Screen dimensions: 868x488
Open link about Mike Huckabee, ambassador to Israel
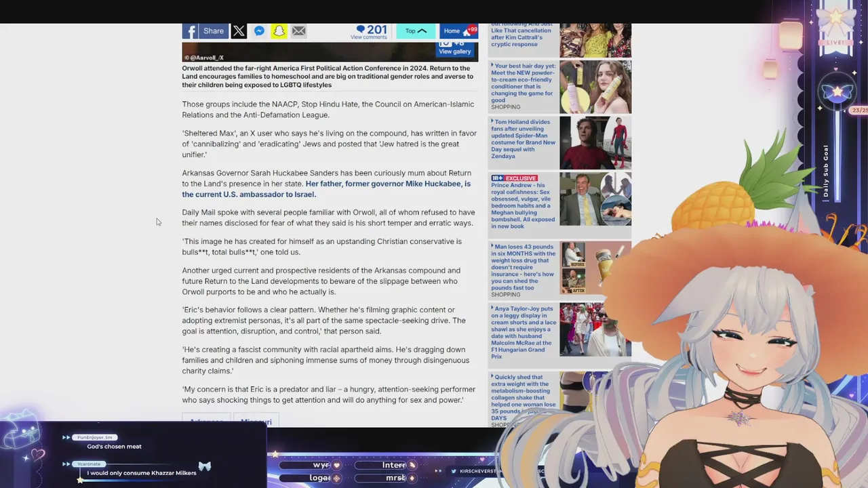[326, 189]
